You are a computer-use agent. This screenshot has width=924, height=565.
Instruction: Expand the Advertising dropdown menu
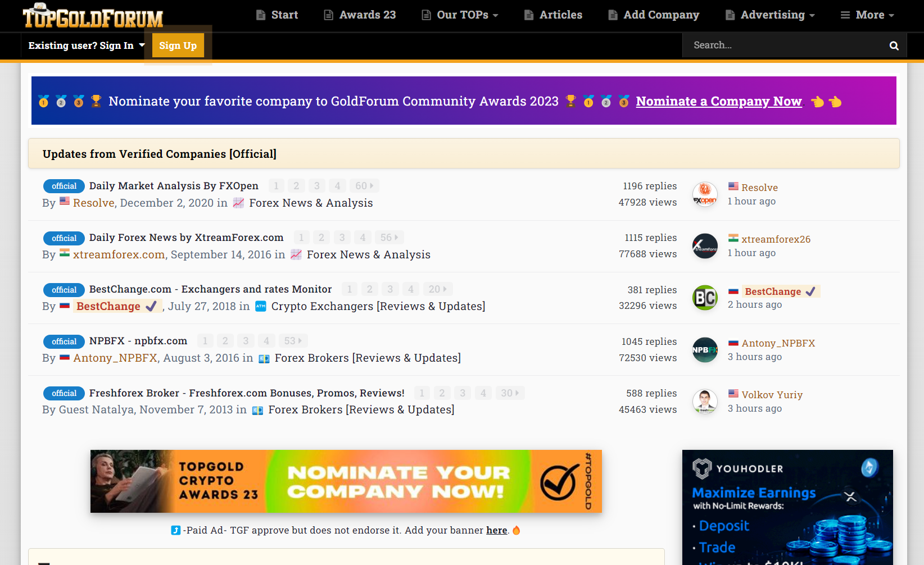[x=770, y=15]
